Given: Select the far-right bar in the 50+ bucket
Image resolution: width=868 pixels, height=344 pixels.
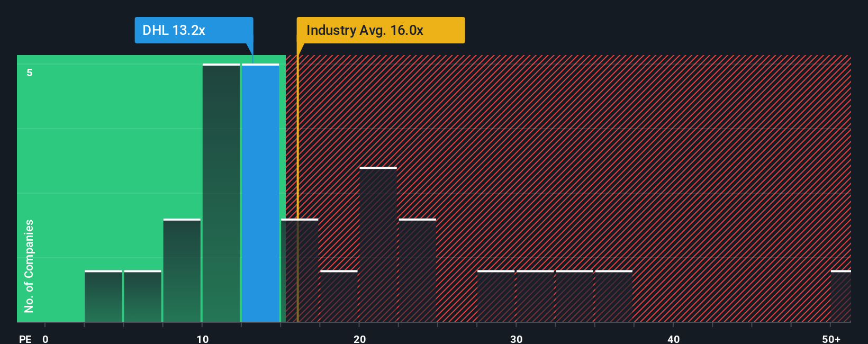Looking at the screenshot, I should (840, 296).
